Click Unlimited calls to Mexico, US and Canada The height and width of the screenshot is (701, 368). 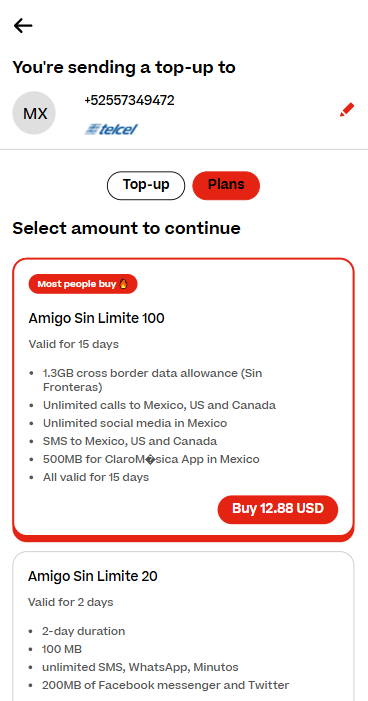point(159,405)
